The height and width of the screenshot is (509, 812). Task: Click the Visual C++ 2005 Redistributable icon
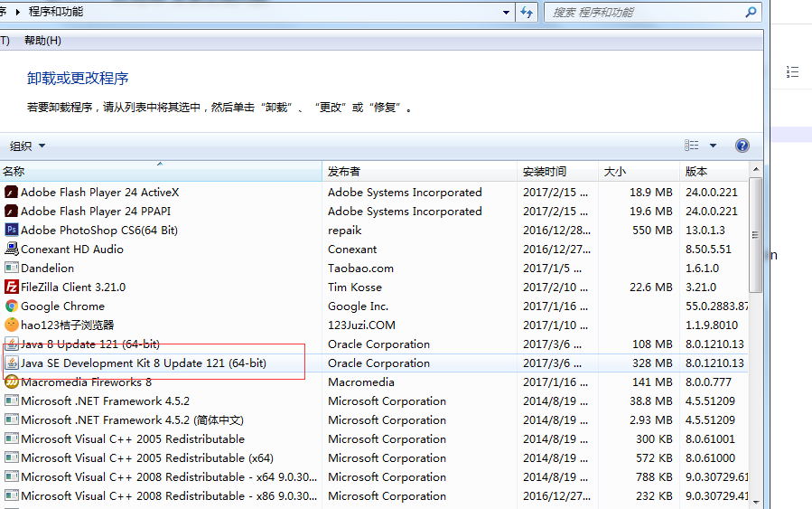coord(12,439)
